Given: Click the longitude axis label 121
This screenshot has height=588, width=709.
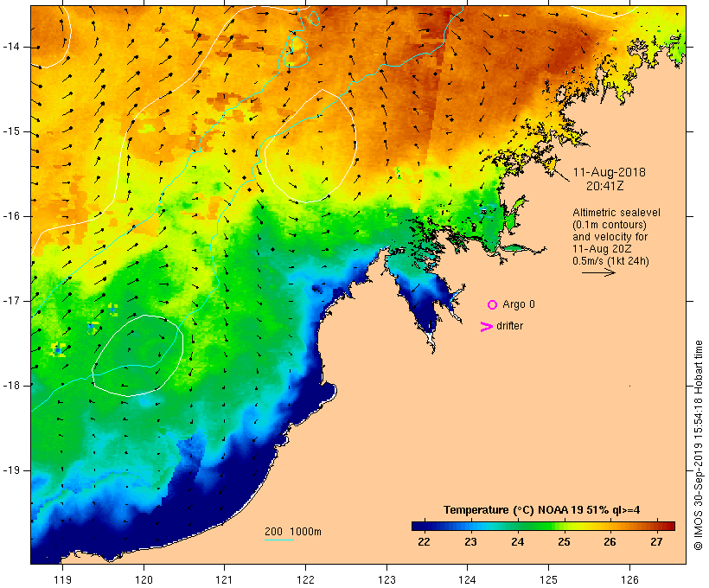Looking at the screenshot, I should click(224, 580).
